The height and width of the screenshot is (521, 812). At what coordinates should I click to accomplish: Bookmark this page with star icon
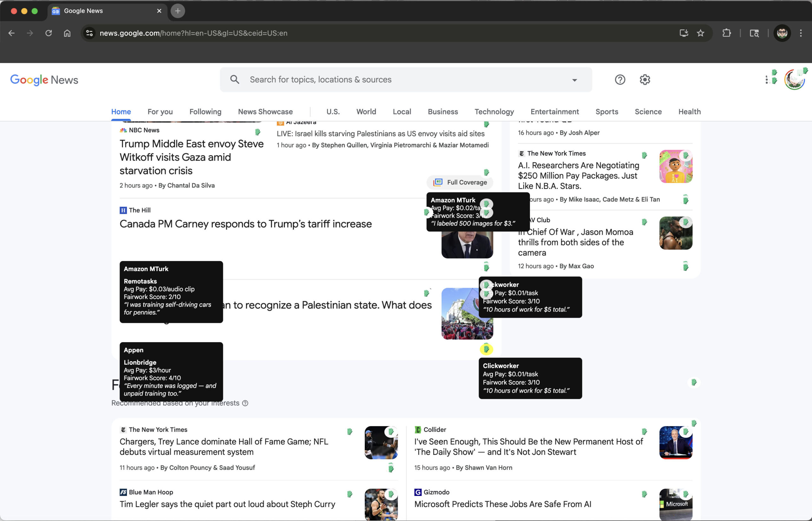pos(700,33)
